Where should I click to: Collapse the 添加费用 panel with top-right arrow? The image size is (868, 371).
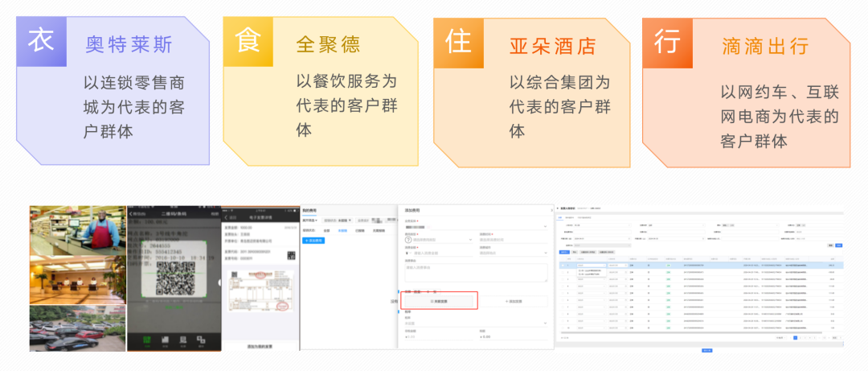coord(551,211)
